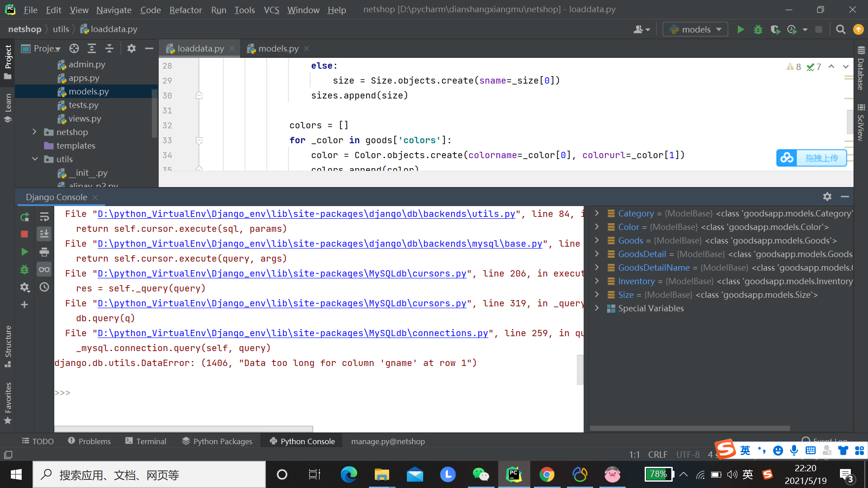Click the print icon in console toolbar
The image size is (868, 488).
(44, 252)
